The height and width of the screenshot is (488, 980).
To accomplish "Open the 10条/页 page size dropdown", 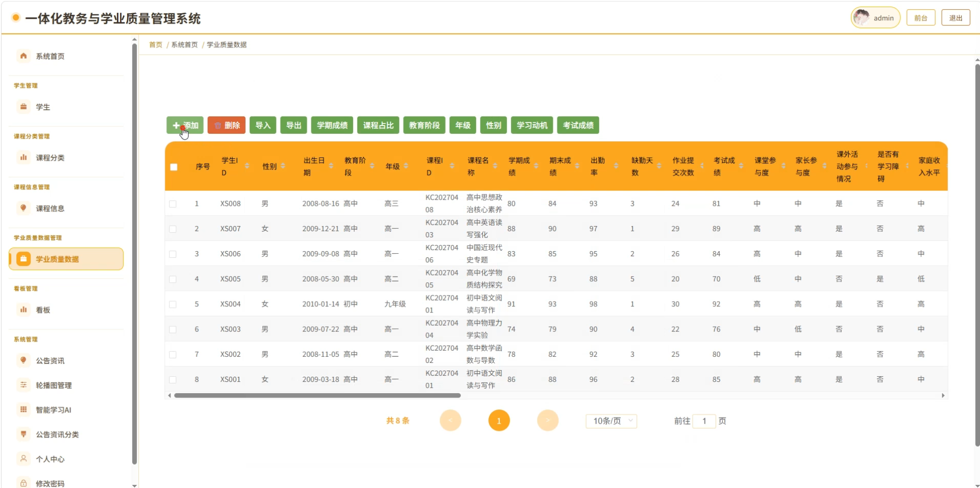I will 611,421.
